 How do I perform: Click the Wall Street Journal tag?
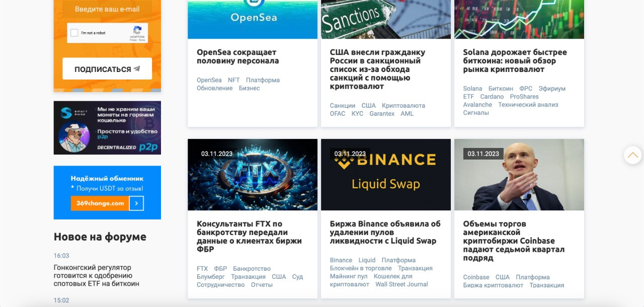(x=401, y=284)
